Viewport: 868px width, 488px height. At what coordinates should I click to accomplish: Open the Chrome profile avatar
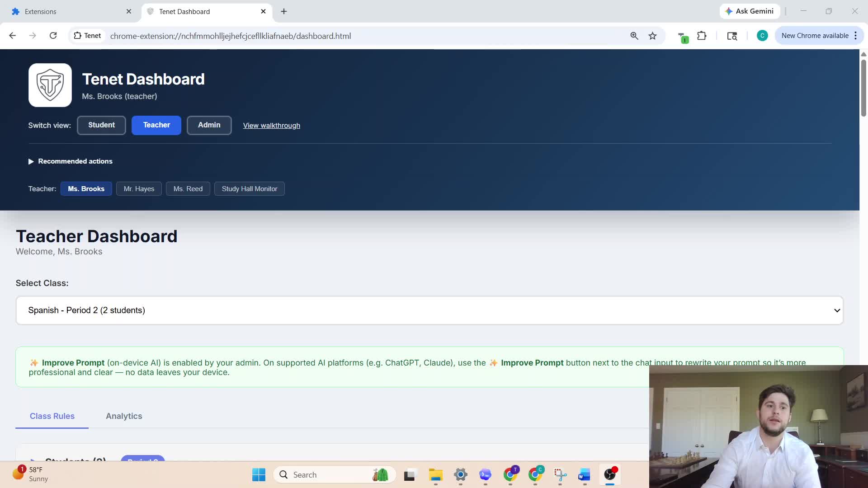click(762, 36)
